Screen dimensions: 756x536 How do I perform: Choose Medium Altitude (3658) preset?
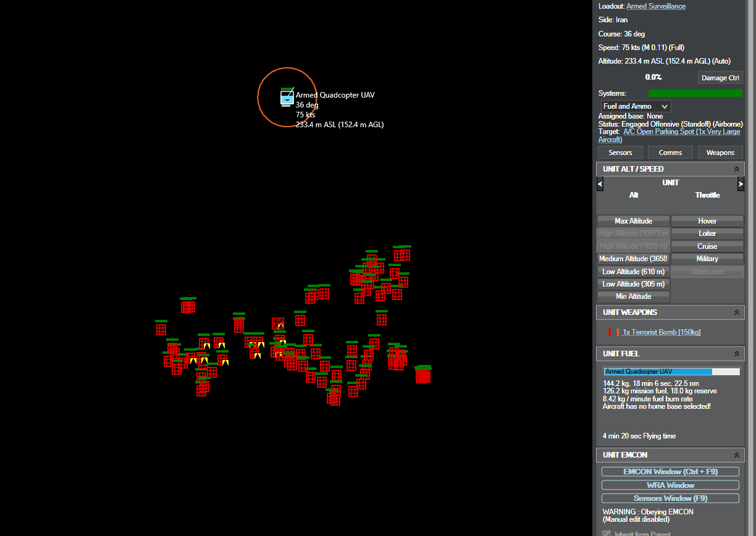(x=633, y=259)
